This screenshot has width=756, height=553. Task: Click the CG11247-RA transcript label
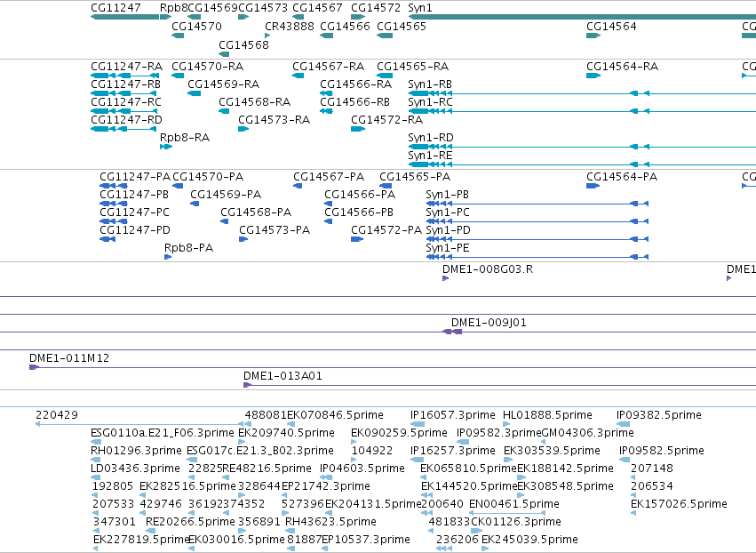point(126,66)
